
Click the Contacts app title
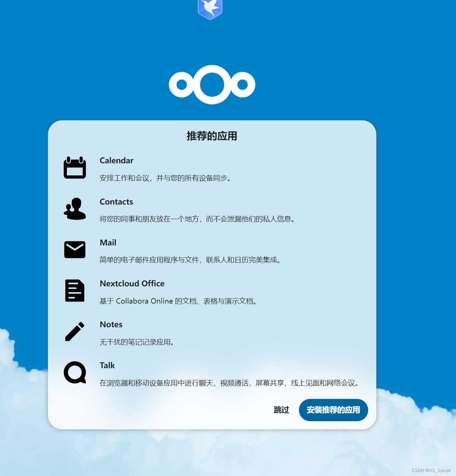pyautogui.click(x=116, y=202)
